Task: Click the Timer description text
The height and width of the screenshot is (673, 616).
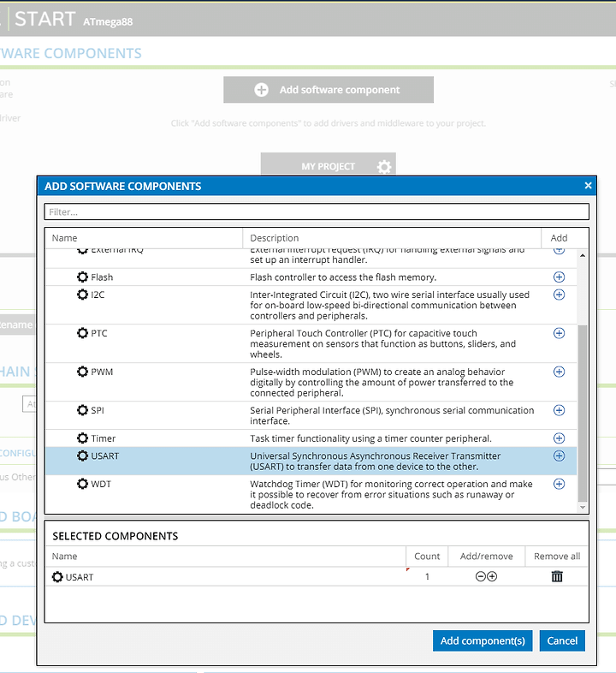Action: [370, 438]
